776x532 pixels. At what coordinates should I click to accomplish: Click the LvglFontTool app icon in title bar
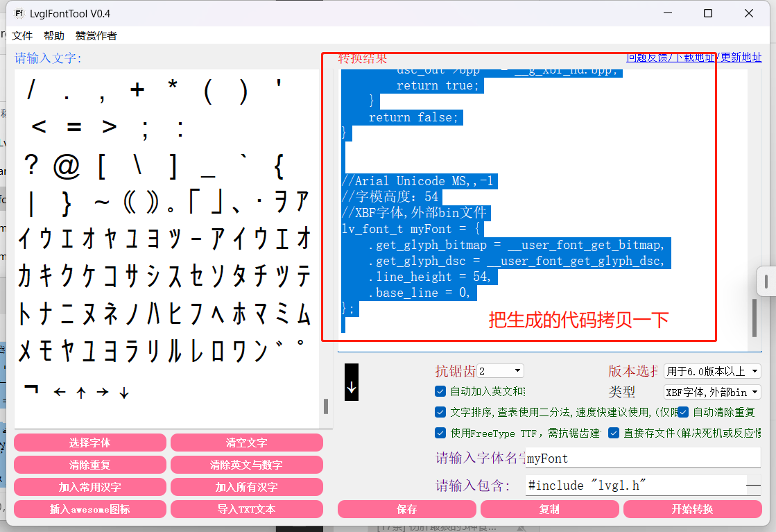pyautogui.click(x=19, y=13)
